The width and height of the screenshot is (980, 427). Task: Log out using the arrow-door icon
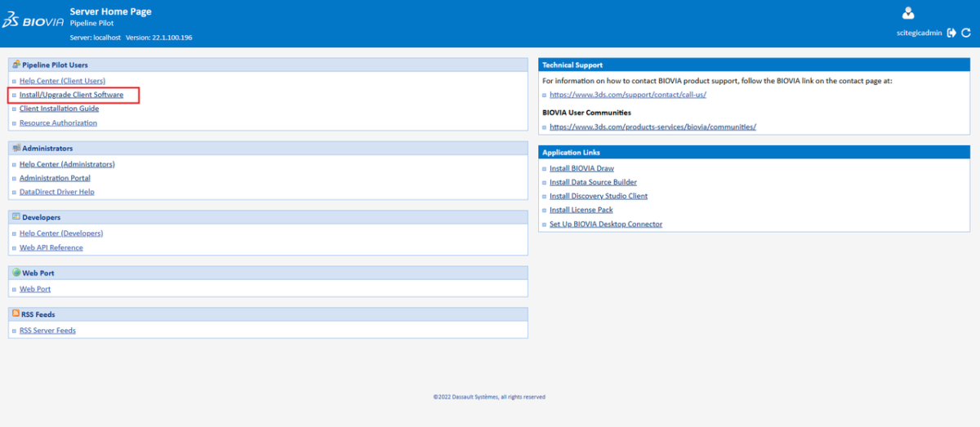click(951, 33)
